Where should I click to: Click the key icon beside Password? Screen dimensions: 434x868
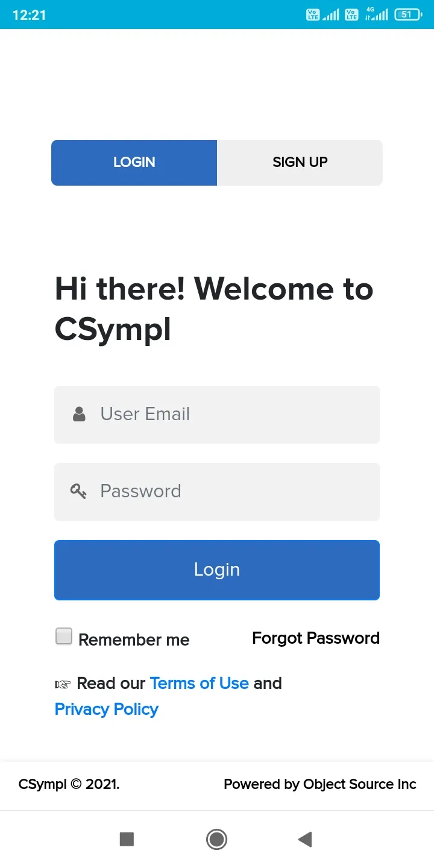pos(78,491)
